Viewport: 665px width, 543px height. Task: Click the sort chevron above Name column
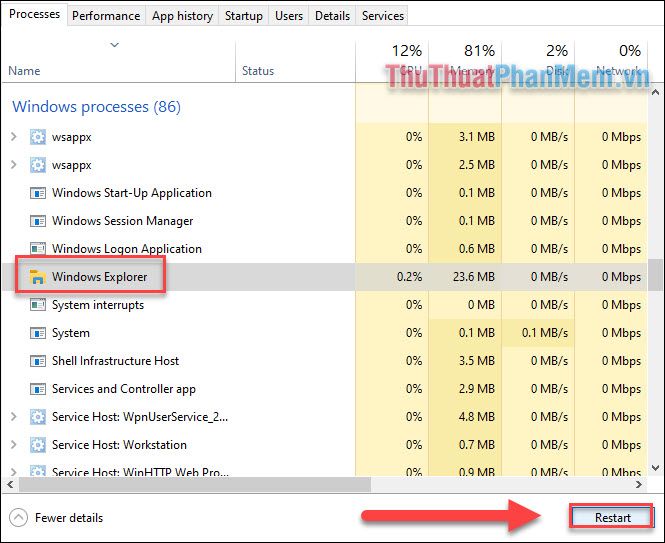115,45
